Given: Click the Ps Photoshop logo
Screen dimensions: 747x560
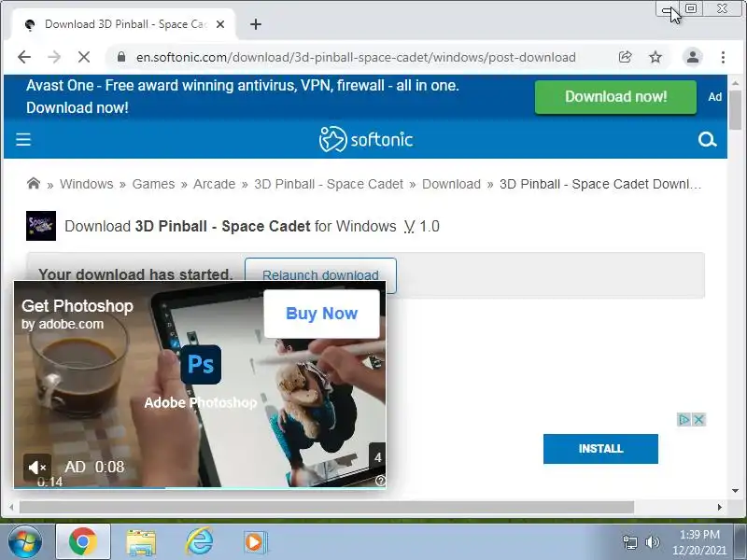Looking at the screenshot, I should point(201,365).
